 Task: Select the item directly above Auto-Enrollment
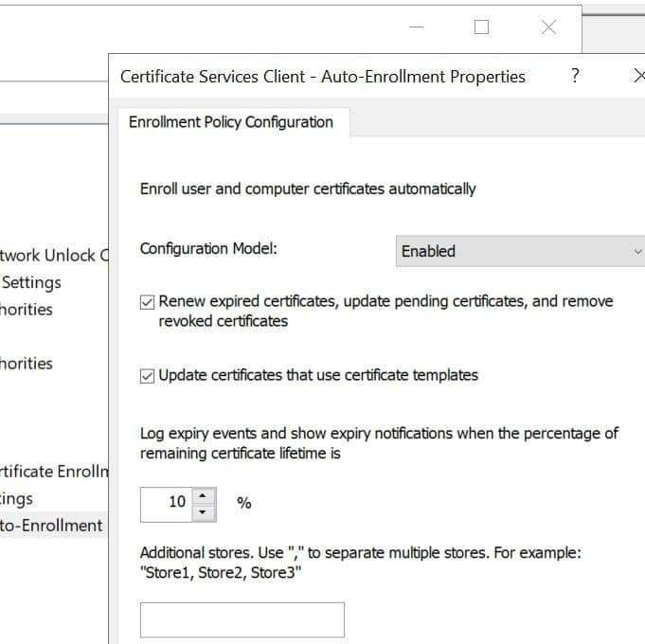[17, 498]
